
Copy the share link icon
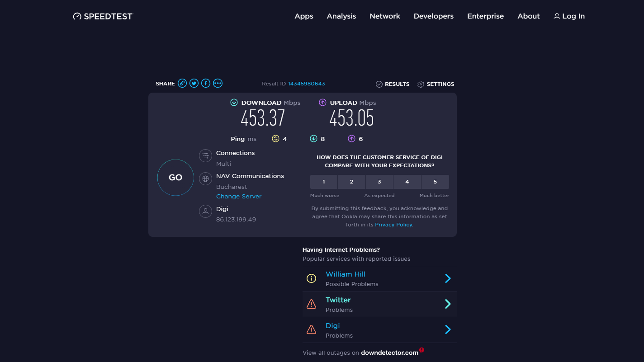click(x=182, y=83)
